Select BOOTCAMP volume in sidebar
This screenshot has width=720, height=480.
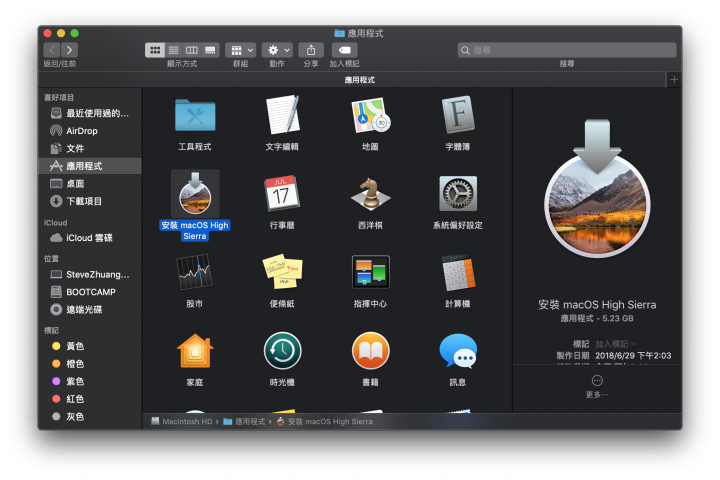[90, 292]
